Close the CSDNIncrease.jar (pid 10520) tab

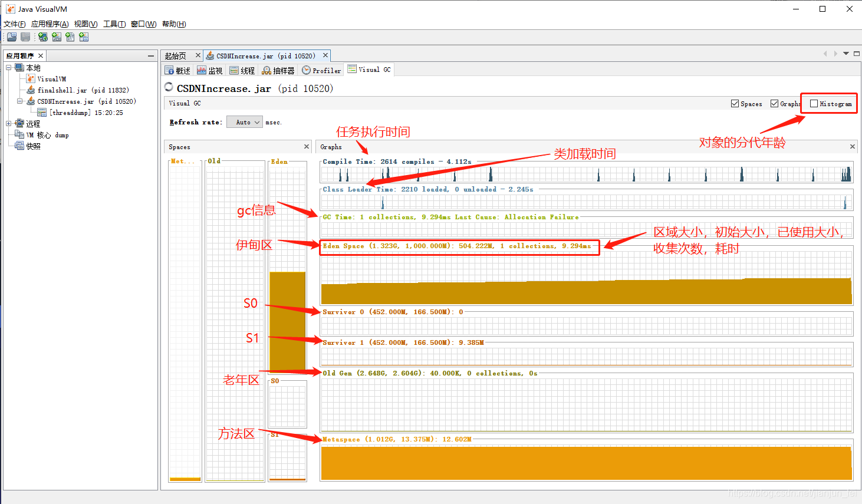pyautogui.click(x=325, y=55)
